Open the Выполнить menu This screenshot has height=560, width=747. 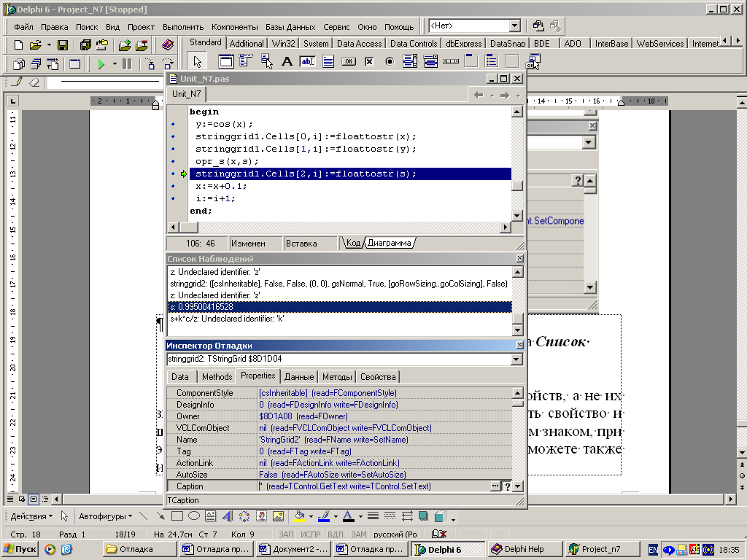point(183,27)
